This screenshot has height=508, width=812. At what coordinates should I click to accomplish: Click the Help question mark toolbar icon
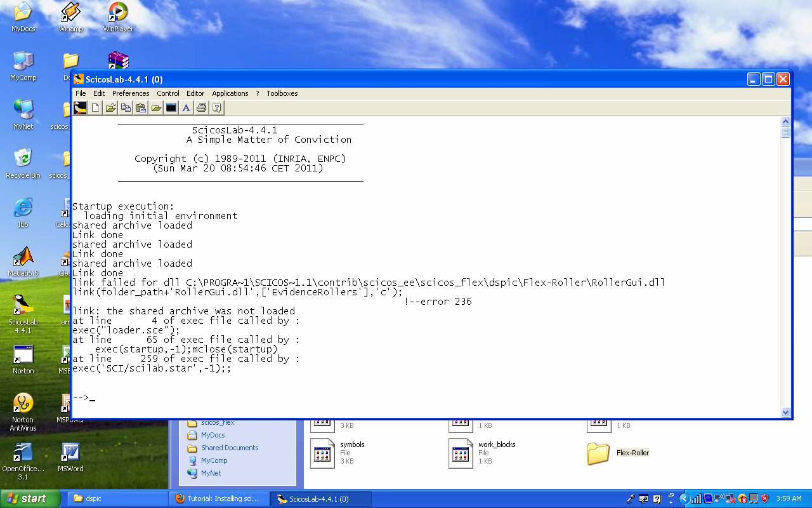click(217, 108)
